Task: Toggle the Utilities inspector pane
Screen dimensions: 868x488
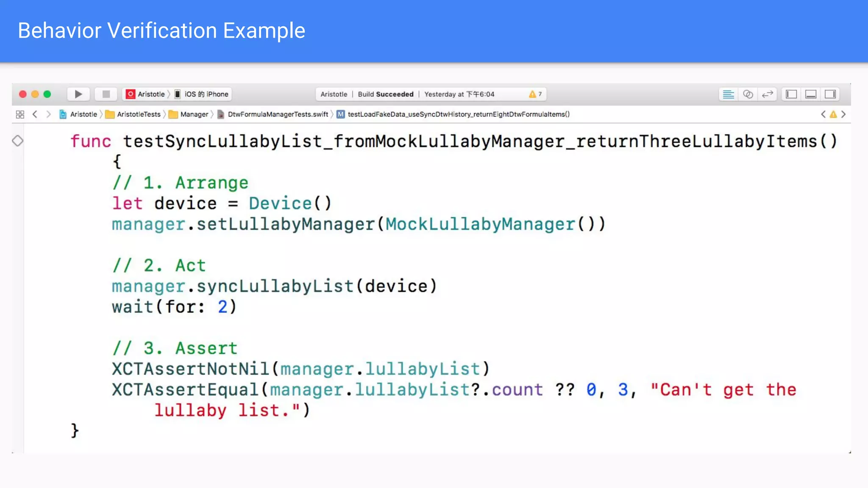Action: (830, 94)
